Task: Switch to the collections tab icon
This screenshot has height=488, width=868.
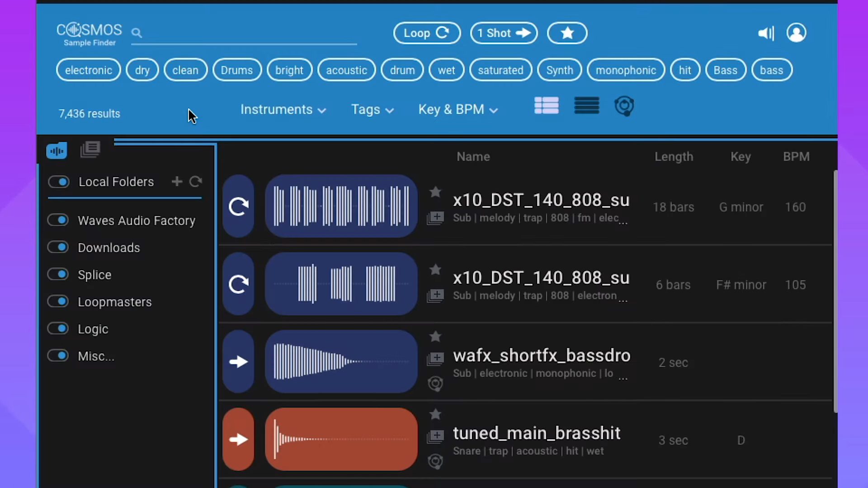Action: (90, 150)
